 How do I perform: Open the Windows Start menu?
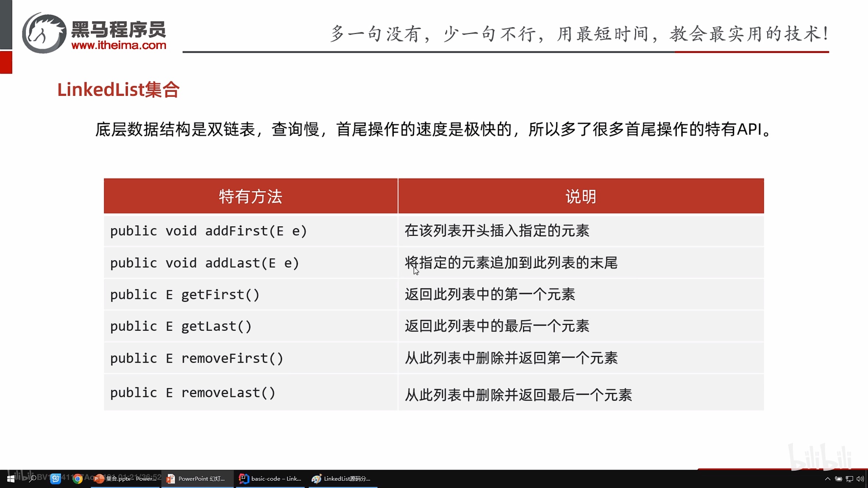coord(10,479)
